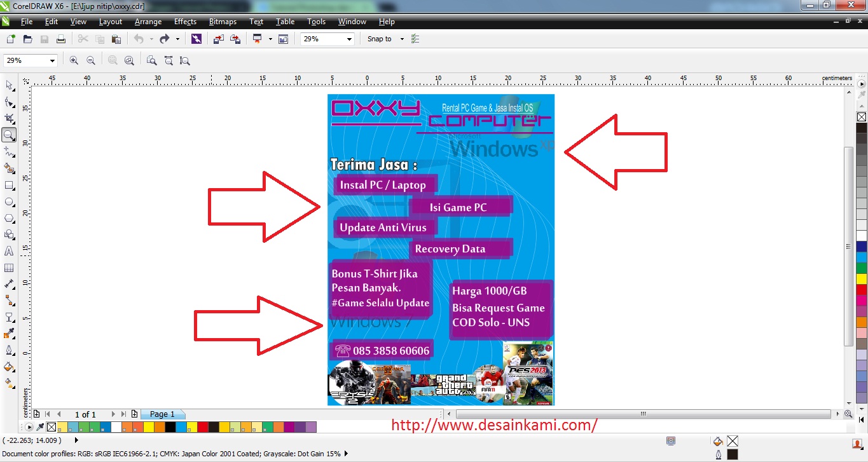Select the Text tool in the toolbox
The image size is (868, 462).
(9, 251)
